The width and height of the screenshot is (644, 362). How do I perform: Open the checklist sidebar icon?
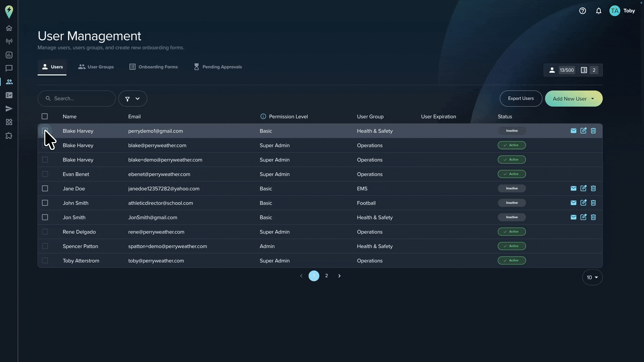point(9,95)
